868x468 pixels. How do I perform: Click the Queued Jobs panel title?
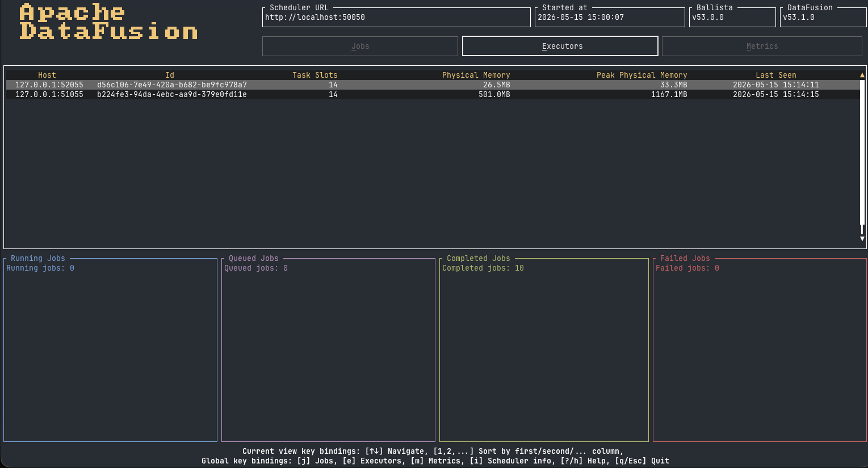(254, 258)
